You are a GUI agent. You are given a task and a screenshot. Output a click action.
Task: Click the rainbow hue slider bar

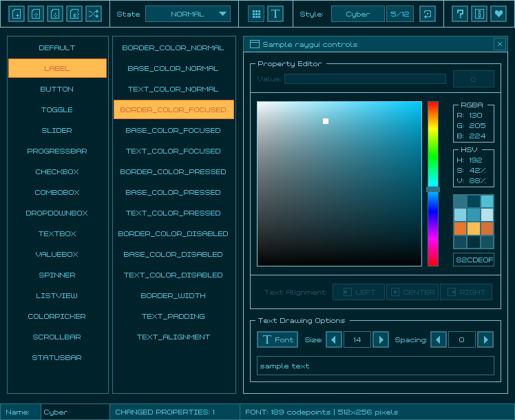point(432,183)
